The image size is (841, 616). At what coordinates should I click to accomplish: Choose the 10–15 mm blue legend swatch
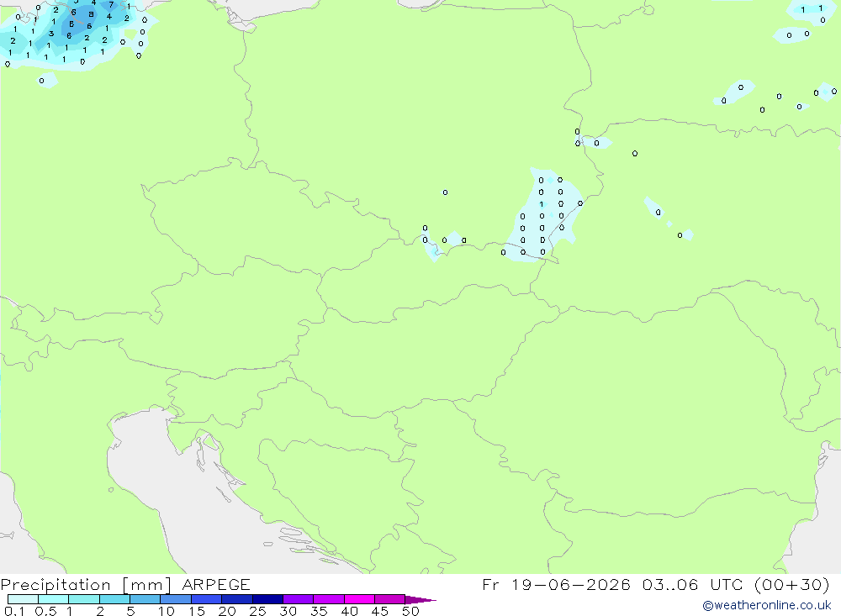pyautogui.click(x=176, y=599)
